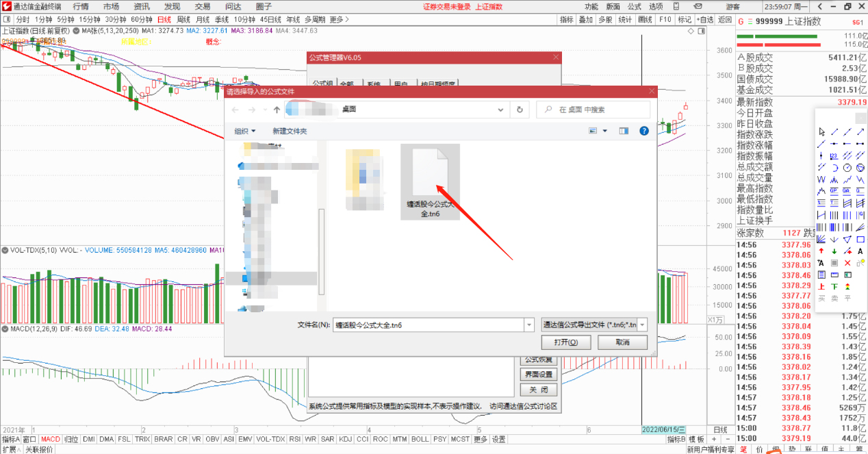
Task: Go back in the file dialog
Action: [x=235, y=110]
